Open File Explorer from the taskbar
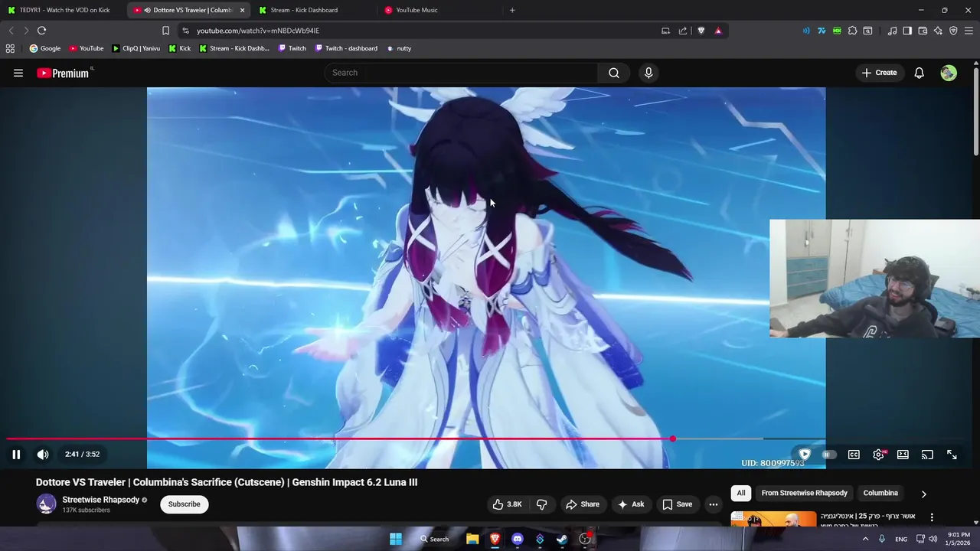The height and width of the screenshot is (551, 980). point(472,539)
